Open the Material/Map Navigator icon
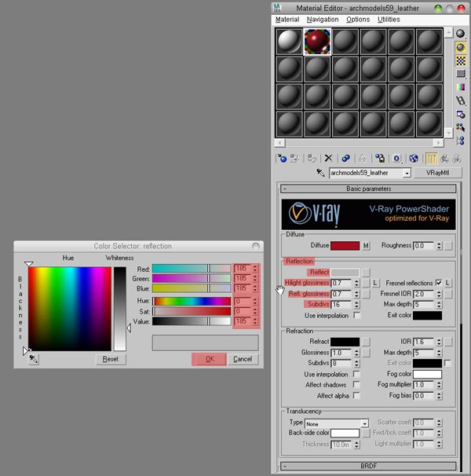 point(460,141)
